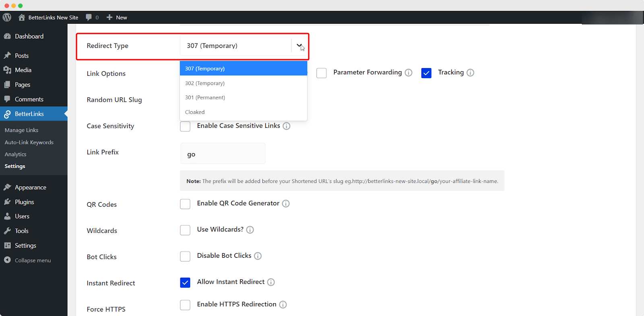This screenshot has width=644, height=316.
Task: Uncheck the Tracking checkbox
Action: [x=426, y=73]
